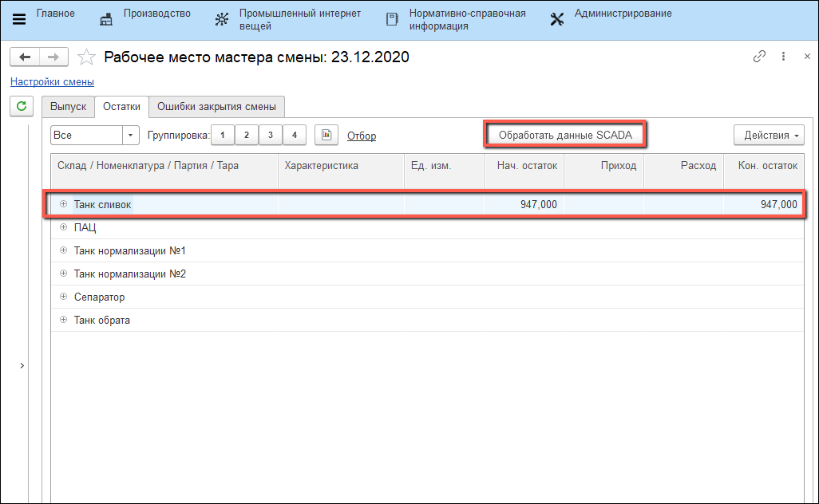Expand the 'Сепаратор' tree row
Image resolution: width=819 pixels, height=504 pixels.
pos(63,297)
